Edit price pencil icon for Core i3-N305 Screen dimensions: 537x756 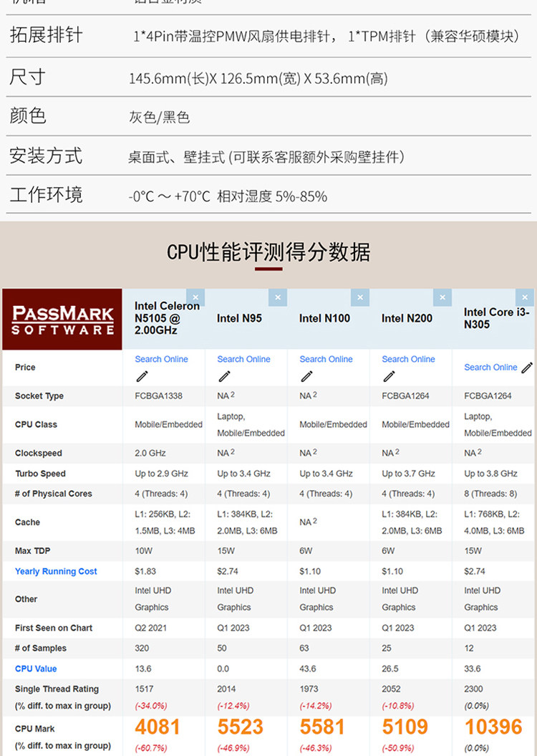(528, 368)
